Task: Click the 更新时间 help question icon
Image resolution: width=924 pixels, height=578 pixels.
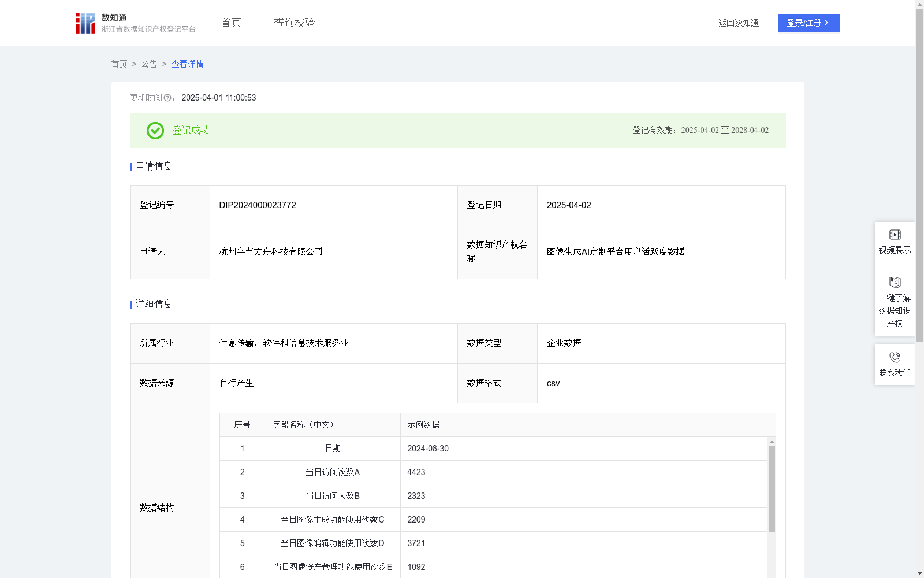Action: point(167,98)
